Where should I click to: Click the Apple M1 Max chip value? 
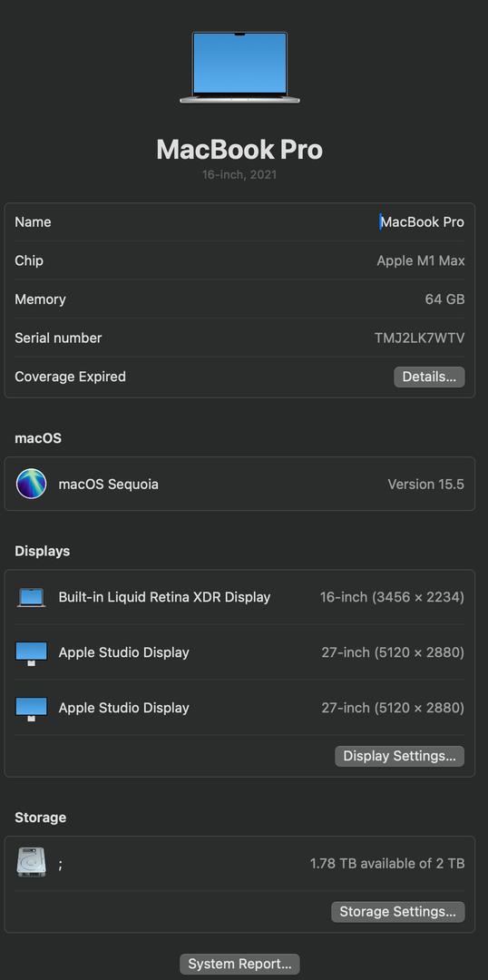[x=421, y=260]
